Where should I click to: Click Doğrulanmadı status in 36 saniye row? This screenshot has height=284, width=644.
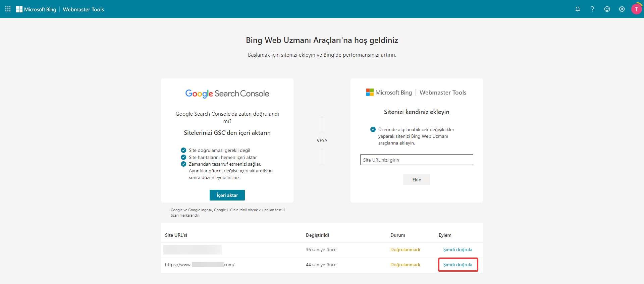click(x=405, y=249)
